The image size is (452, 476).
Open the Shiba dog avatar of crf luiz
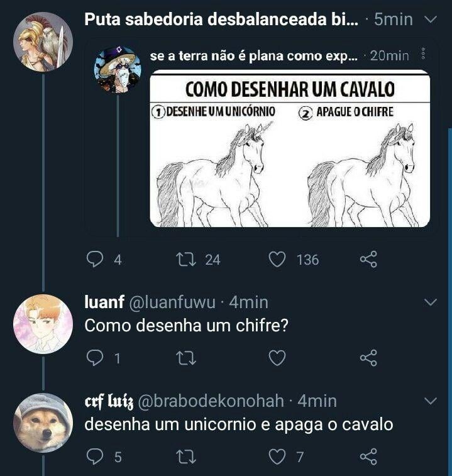tap(43, 423)
